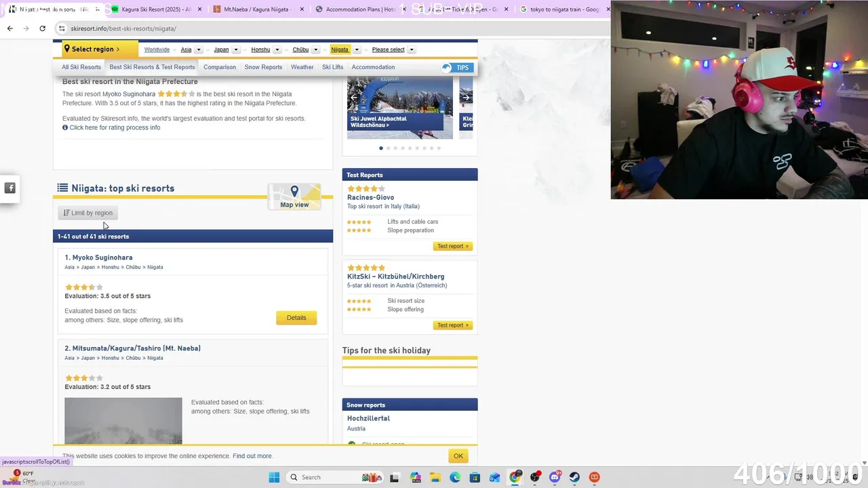The width and height of the screenshot is (868, 488).
Task: Click the 'Find out more' cookie link
Action: [x=252, y=456]
